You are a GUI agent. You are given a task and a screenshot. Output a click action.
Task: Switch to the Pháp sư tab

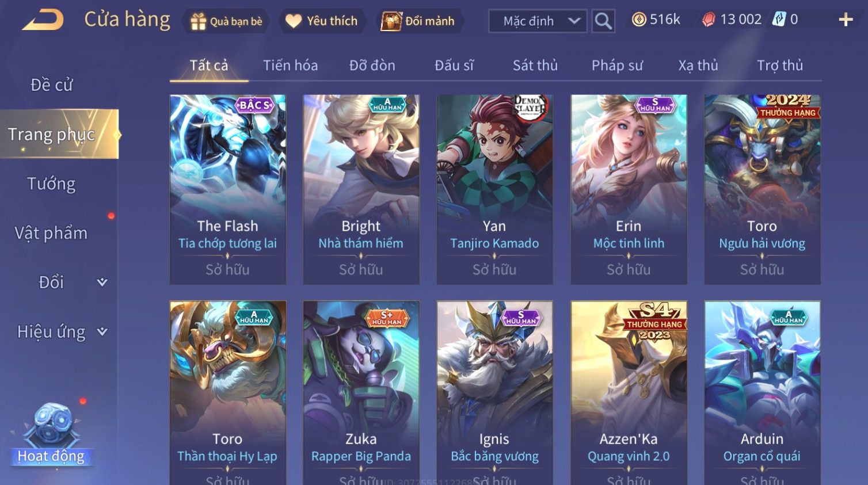tap(617, 66)
